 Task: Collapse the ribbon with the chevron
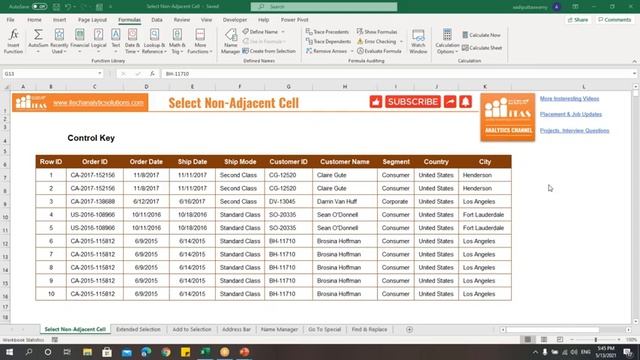click(x=634, y=61)
